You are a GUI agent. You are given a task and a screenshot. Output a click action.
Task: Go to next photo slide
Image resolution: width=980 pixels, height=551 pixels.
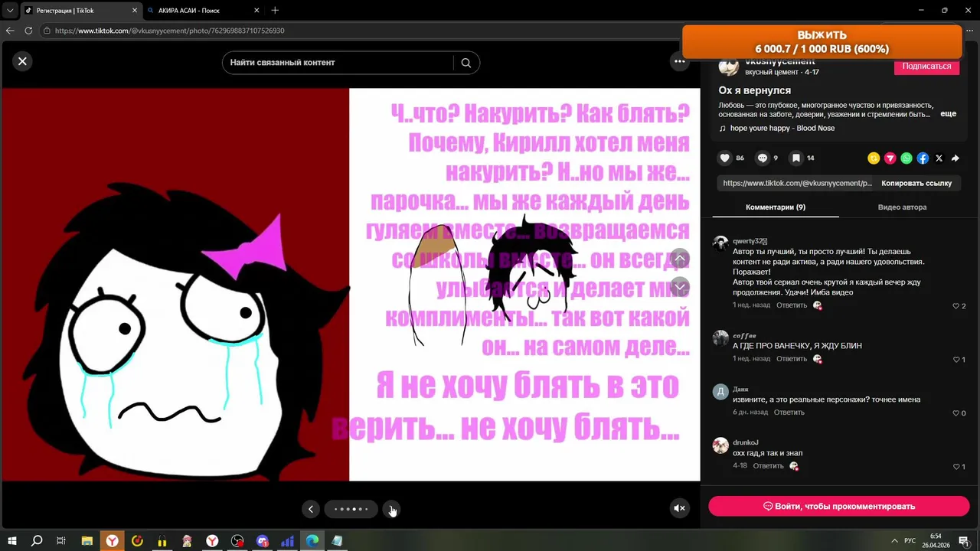(391, 509)
